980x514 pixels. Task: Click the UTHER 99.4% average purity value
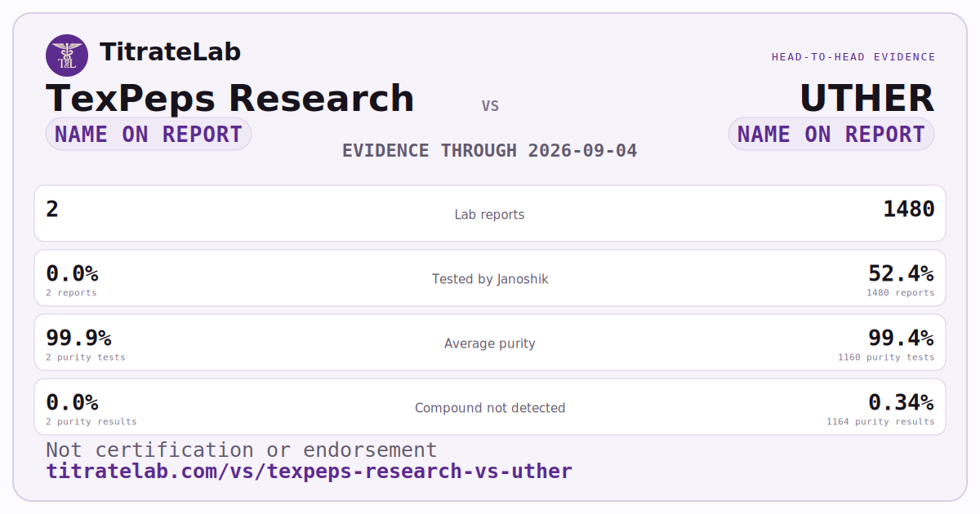[902, 338]
